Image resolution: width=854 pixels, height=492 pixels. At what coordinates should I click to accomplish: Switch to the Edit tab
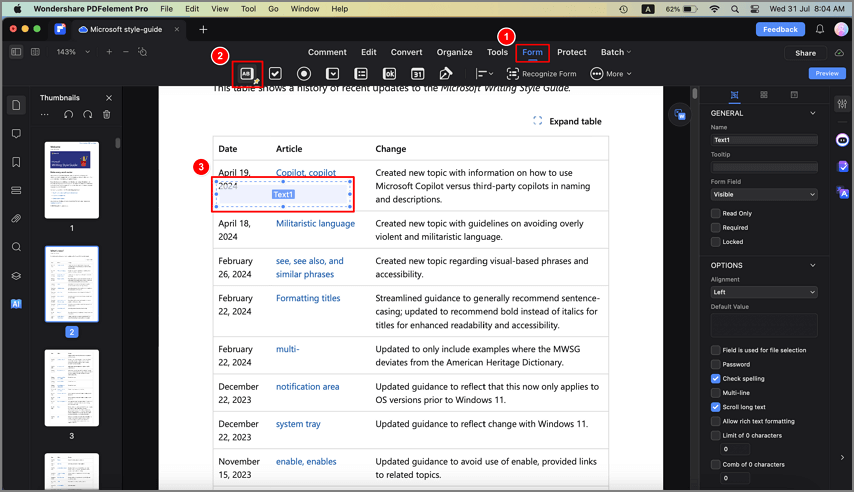[x=369, y=52]
